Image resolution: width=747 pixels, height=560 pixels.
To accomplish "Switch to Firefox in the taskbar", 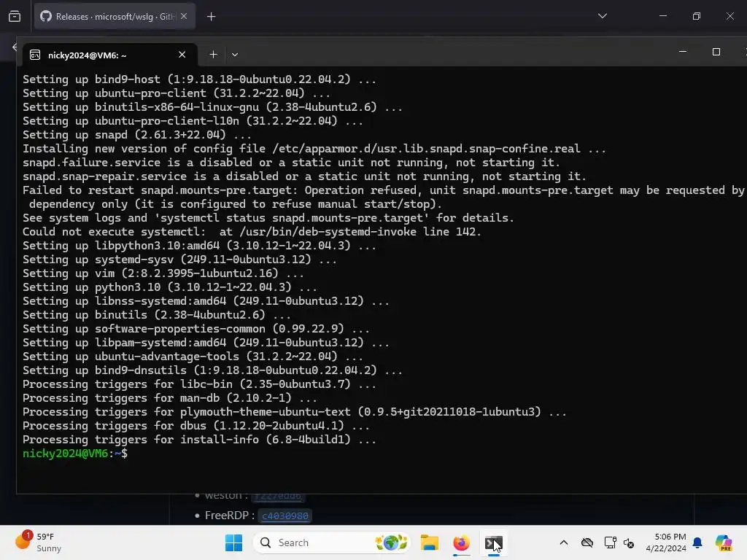I will [461, 542].
